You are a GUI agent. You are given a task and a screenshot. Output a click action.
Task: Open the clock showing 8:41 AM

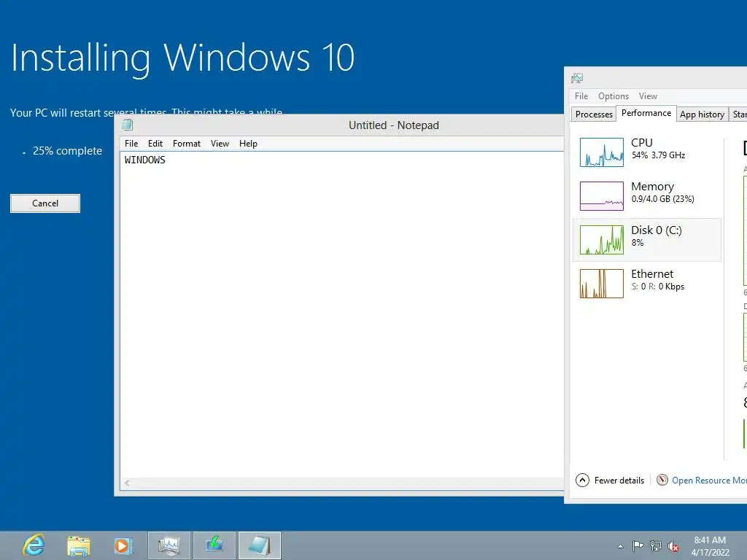point(710,540)
